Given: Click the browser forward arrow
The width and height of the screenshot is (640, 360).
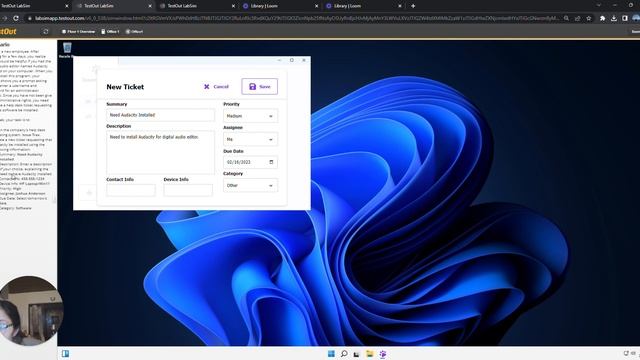Looking at the screenshot, I should click(x=4, y=18).
